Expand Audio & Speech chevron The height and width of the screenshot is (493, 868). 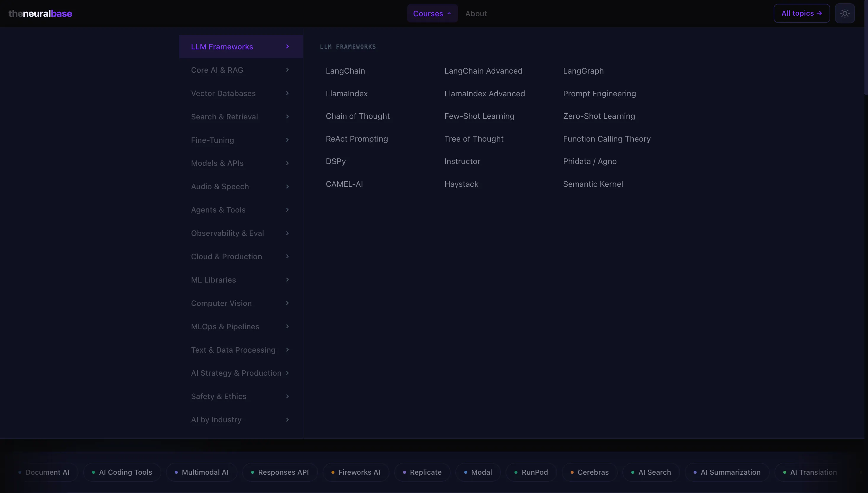[287, 187]
